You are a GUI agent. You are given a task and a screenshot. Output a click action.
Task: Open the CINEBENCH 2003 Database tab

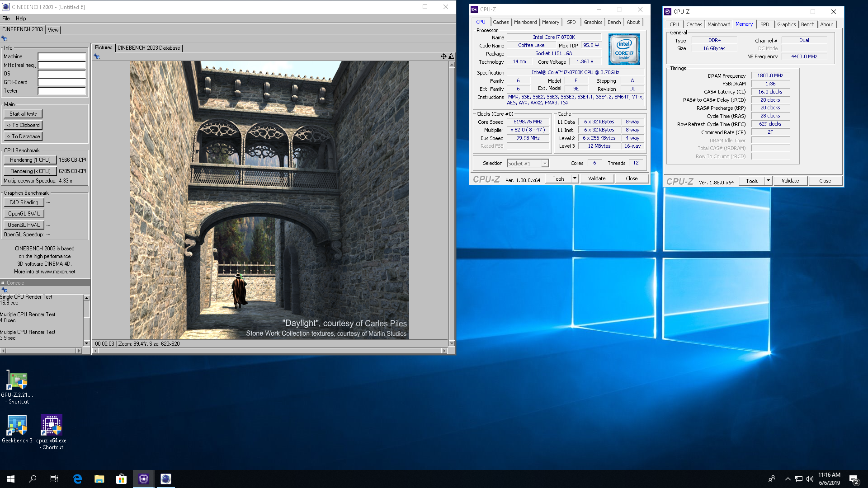coord(149,48)
